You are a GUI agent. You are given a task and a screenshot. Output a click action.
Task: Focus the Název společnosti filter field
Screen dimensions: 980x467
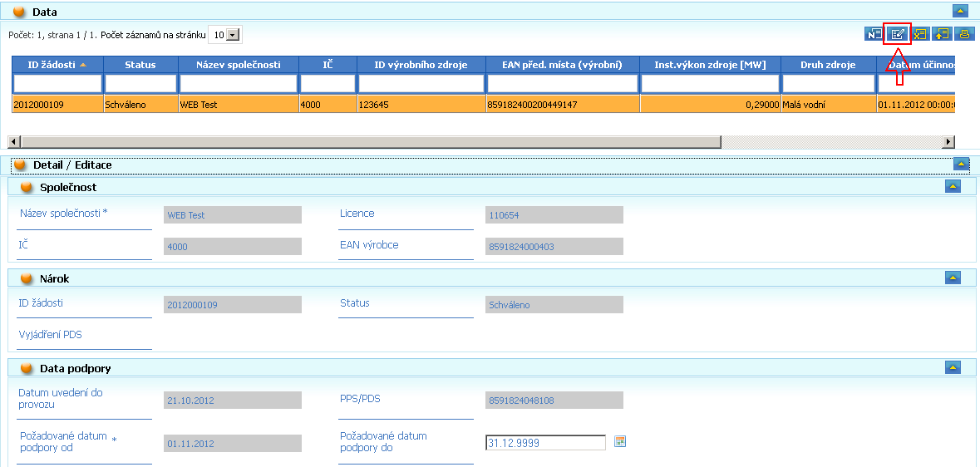(x=238, y=84)
